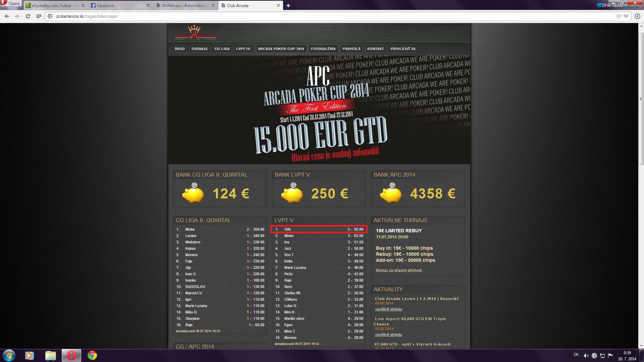
Task: Open the Opera main menu button
Action: point(11,4)
